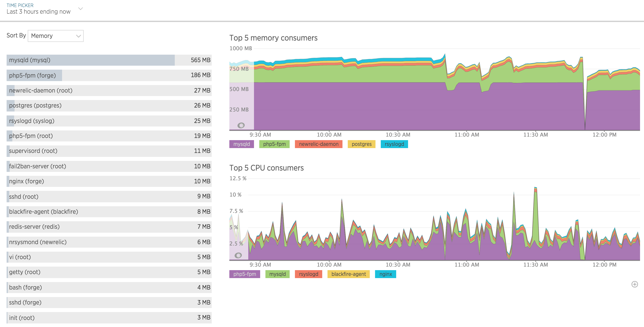Select the redis-server (redis) row
Image resolution: width=644 pixels, height=327 pixels.
point(109,227)
